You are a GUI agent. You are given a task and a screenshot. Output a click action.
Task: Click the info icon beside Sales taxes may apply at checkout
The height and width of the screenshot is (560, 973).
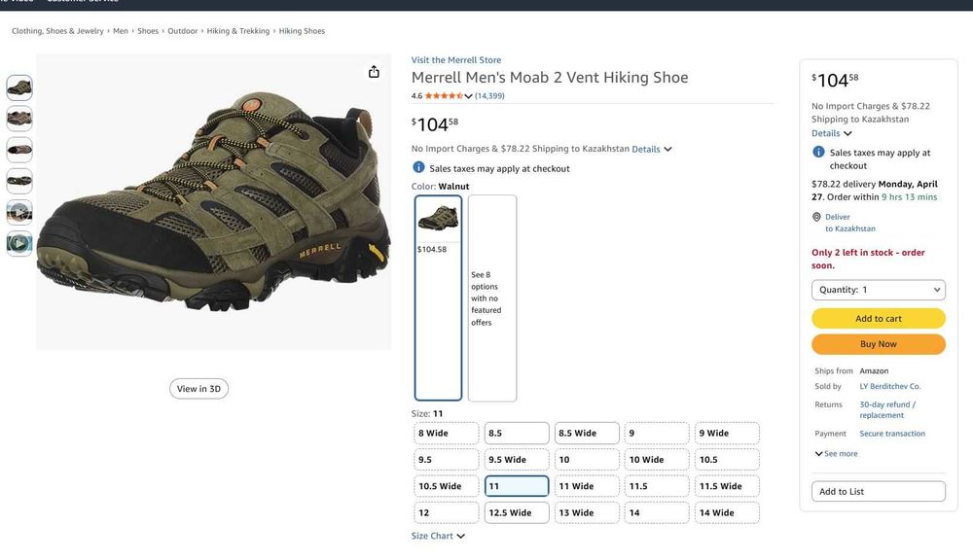coord(418,167)
